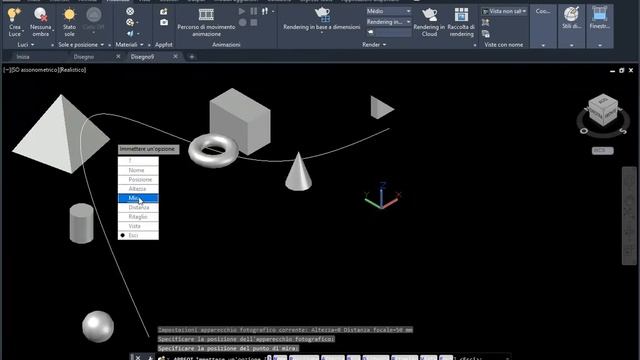640x360 pixels.
Task: Click the animation play button
Action: (x=242, y=11)
